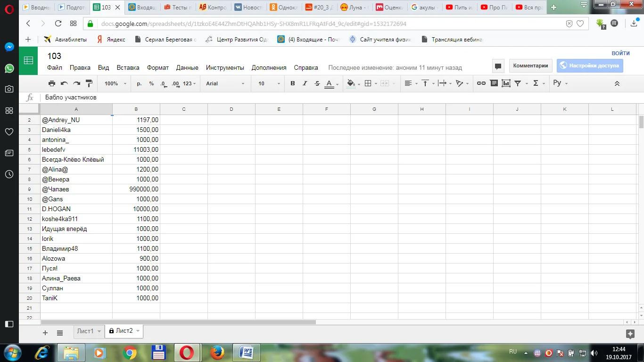Open the font size 10 dropdown

click(x=269, y=83)
